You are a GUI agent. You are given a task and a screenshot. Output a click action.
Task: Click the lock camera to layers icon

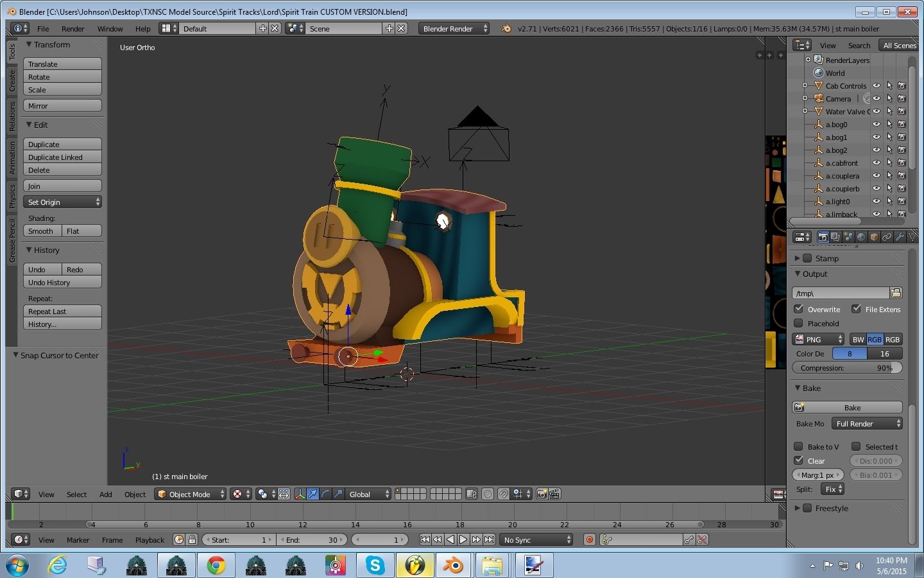[472, 494]
